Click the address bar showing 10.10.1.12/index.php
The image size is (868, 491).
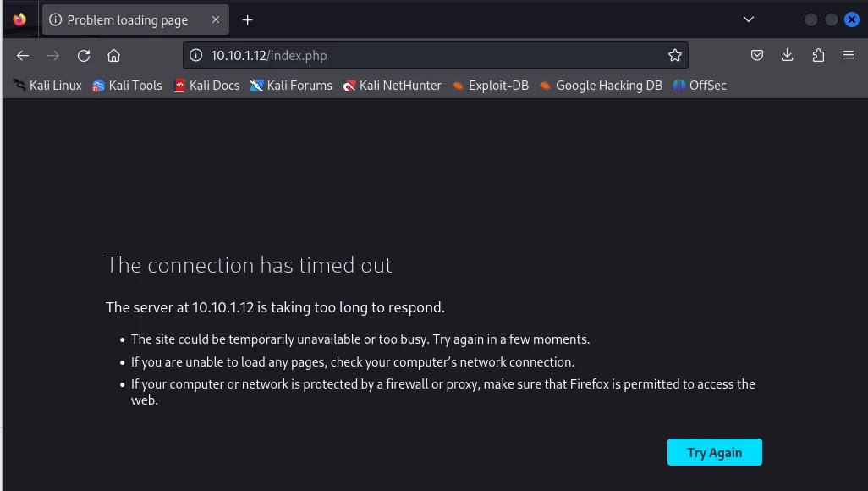[x=423, y=56]
